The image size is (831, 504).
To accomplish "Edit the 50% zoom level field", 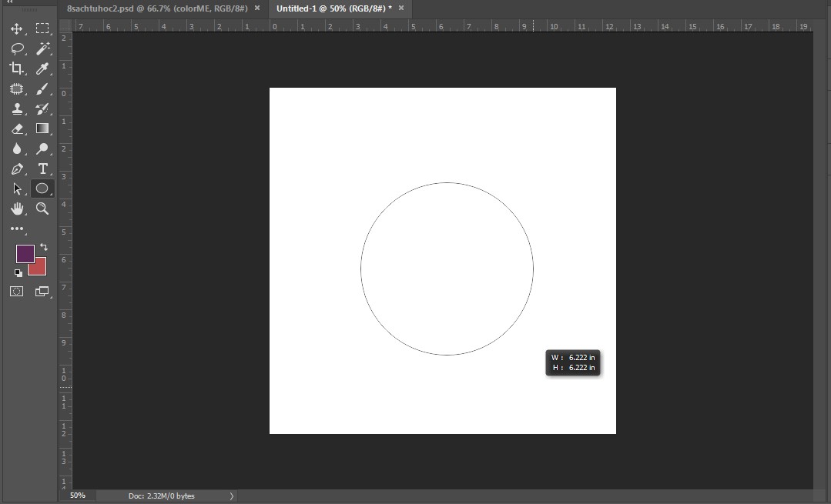I will [x=77, y=496].
